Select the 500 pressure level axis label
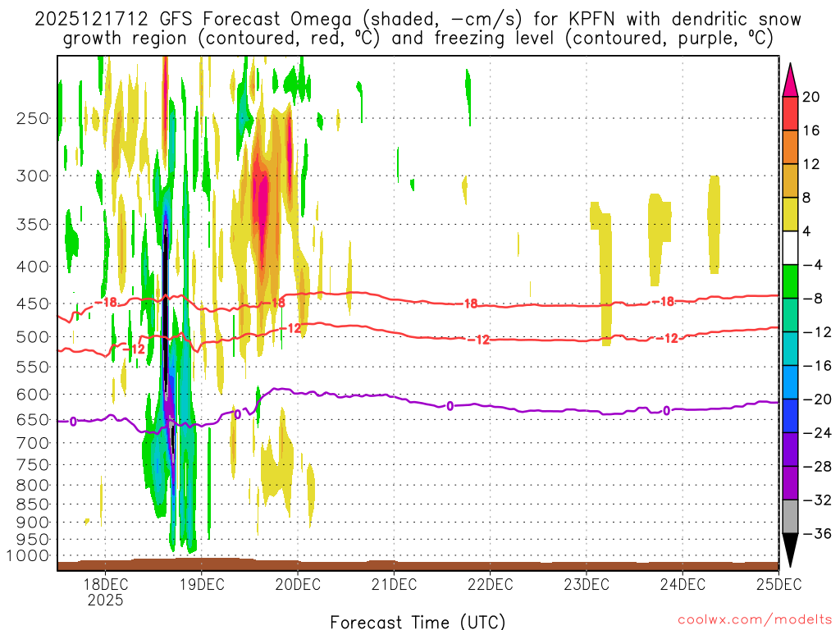Viewport: 840px width, 630px height. pyautogui.click(x=32, y=337)
